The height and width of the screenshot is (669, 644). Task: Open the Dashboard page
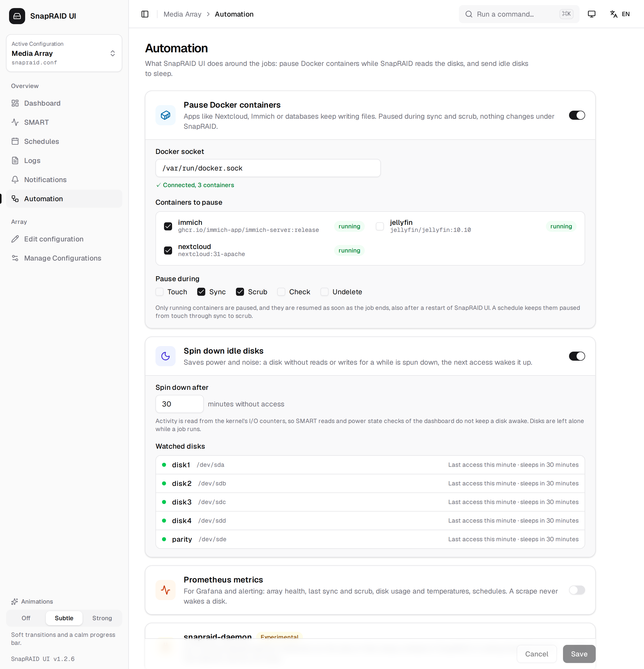tap(64, 103)
